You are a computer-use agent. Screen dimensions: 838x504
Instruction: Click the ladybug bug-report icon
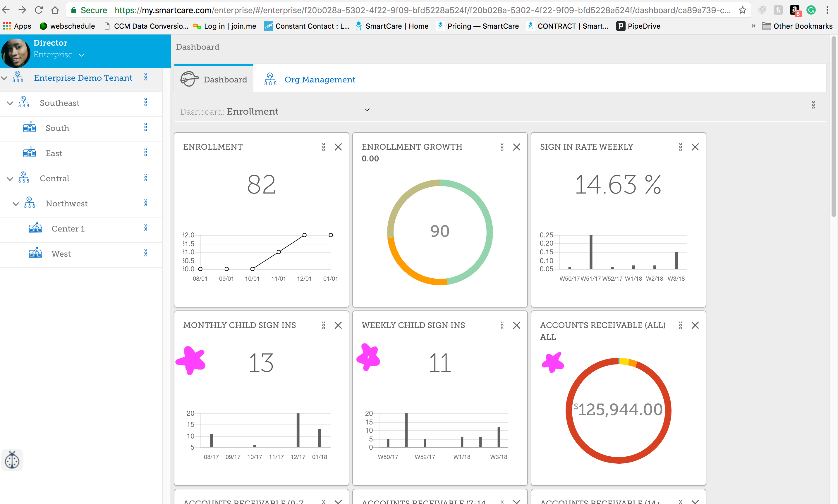(12, 460)
